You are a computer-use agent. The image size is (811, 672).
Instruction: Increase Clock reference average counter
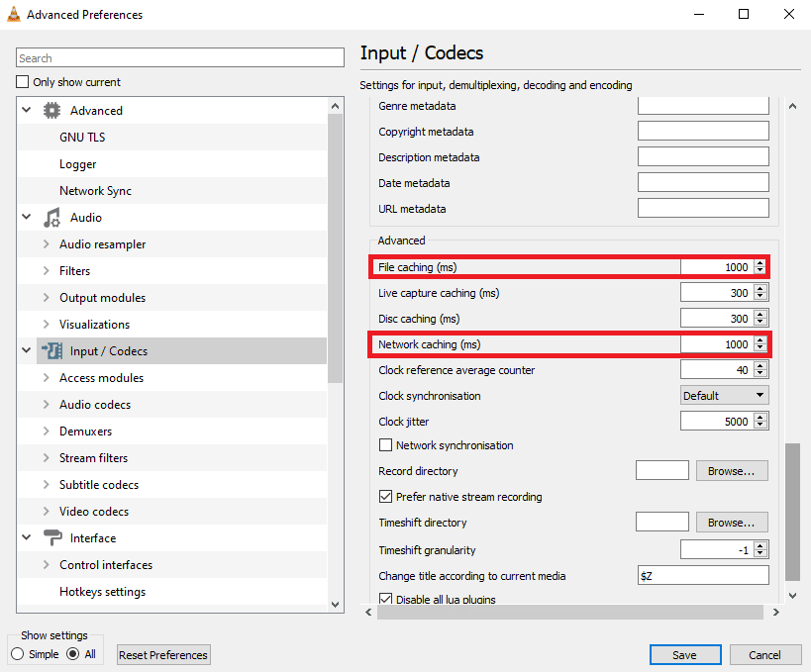point(760,365)
